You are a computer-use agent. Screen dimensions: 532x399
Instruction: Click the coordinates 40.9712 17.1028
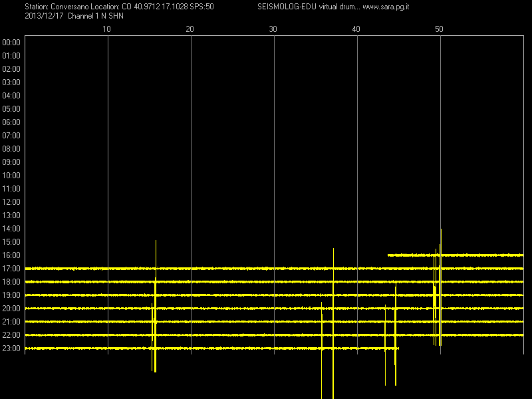coord(161,7)
